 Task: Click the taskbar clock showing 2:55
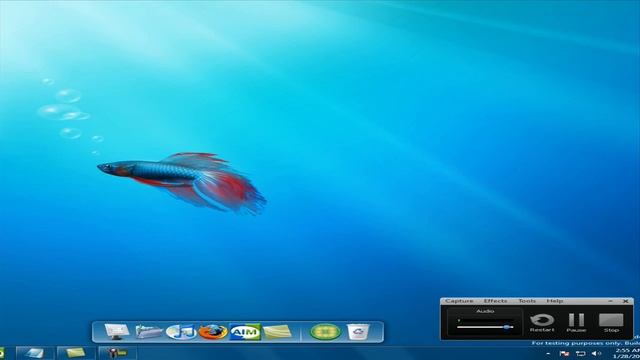point(627,353)
